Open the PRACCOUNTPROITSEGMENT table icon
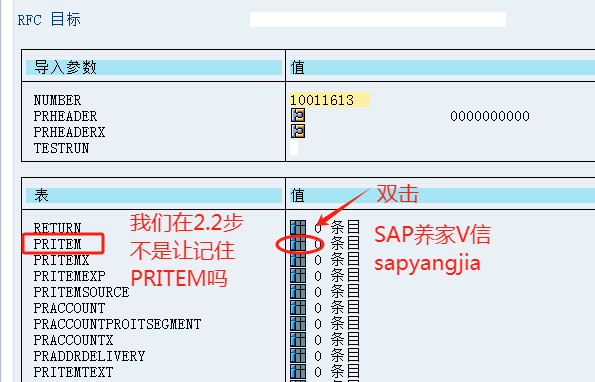The image size is (595, 382). [298, 324]
